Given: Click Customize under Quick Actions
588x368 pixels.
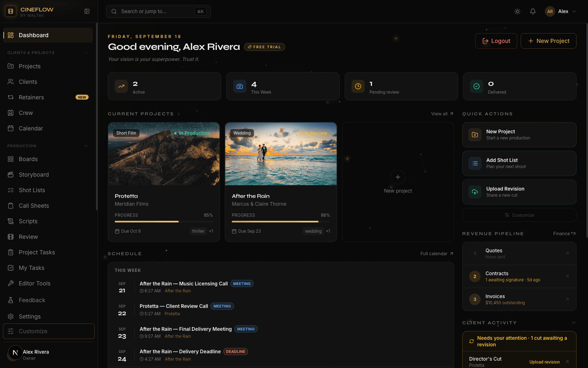Looking at the screenshot, I should click(x=519, y=215).
